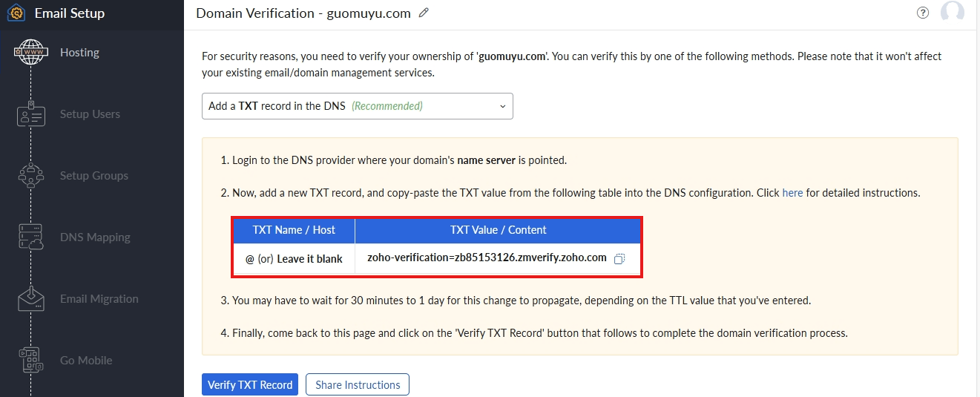This screenshot has height=397, width=980.
Task: Edit domain name with pencil icon
Action: pyautogui.click(x=424, y=13)
